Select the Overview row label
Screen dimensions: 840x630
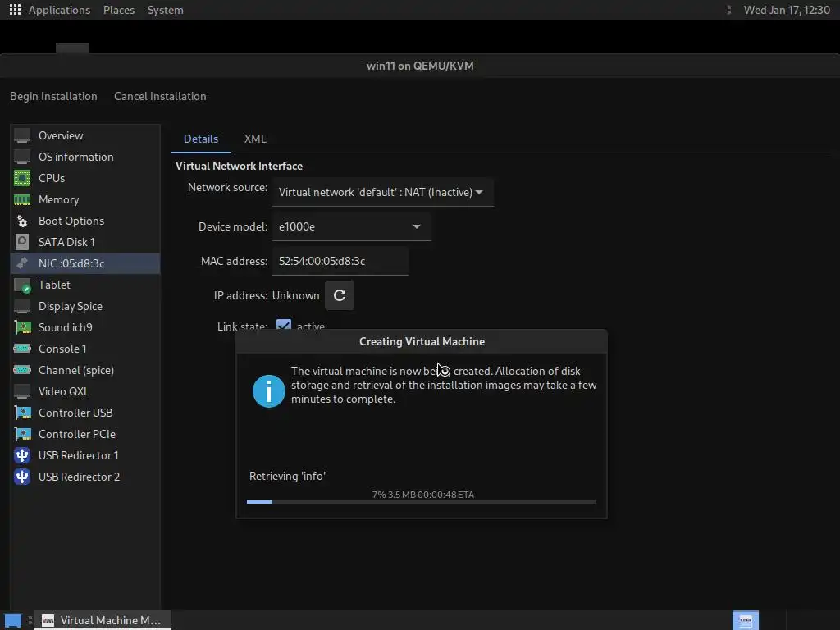(61, 135)
